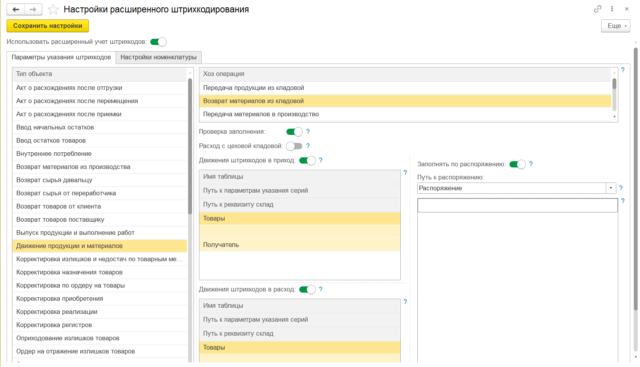The width and height of the screenshot is (640, 367).
Task: Toggle Движения штрихкодов в приход switch
Action: pos(307,160)
